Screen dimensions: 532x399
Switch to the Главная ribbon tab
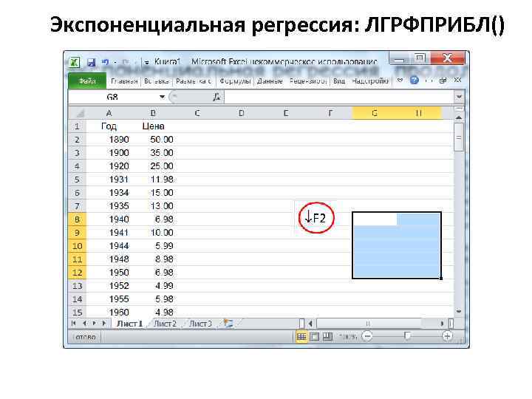coord(124,81)
